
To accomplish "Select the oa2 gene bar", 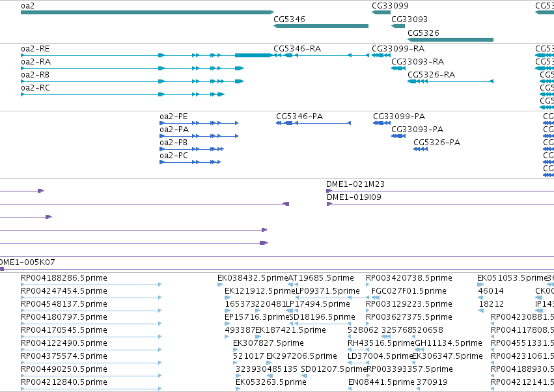I will [147, 12].
